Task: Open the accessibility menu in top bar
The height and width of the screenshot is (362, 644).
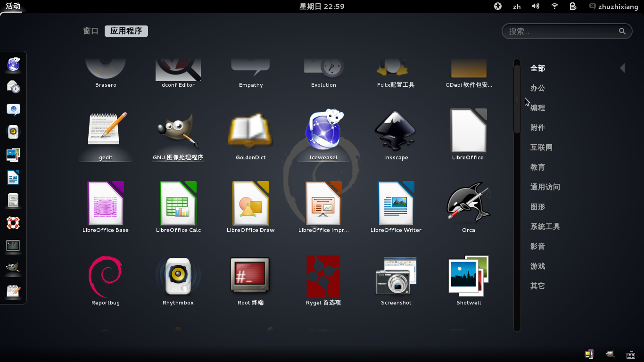Action: pos(498,6)
